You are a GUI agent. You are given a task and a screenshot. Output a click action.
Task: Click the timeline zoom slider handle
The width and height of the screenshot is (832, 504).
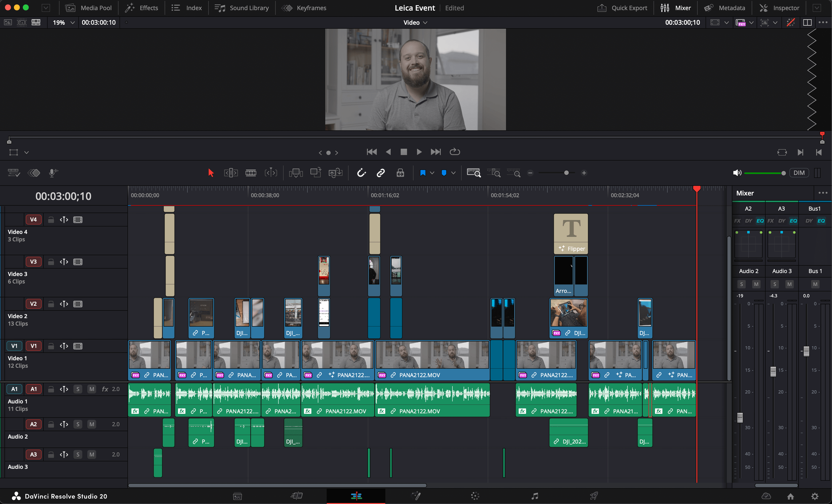(566, 173)
